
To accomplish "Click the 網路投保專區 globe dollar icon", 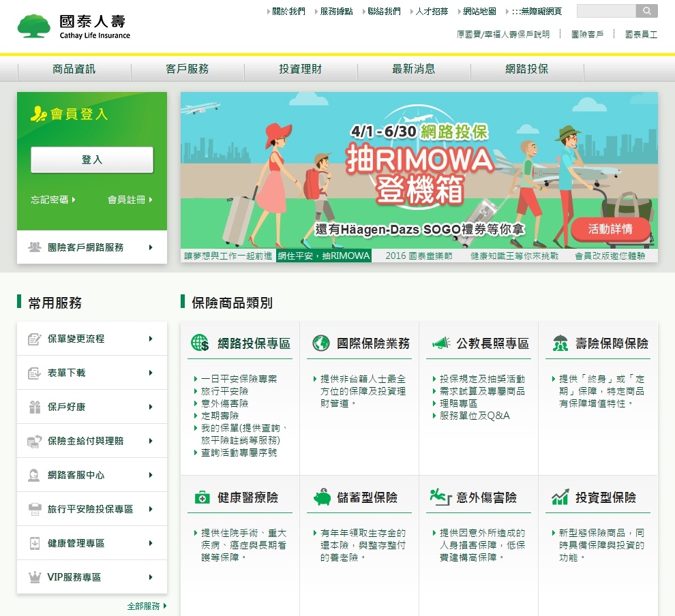I will coord(200,343).
